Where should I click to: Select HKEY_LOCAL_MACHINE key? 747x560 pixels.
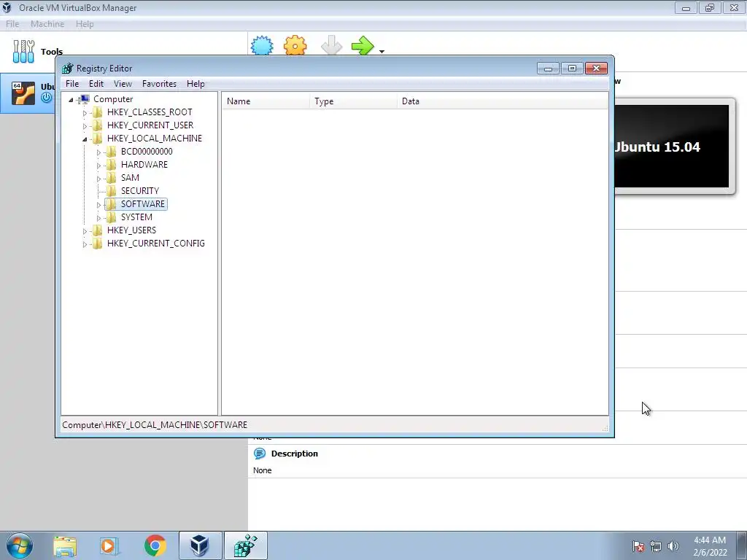pos(155,138)
